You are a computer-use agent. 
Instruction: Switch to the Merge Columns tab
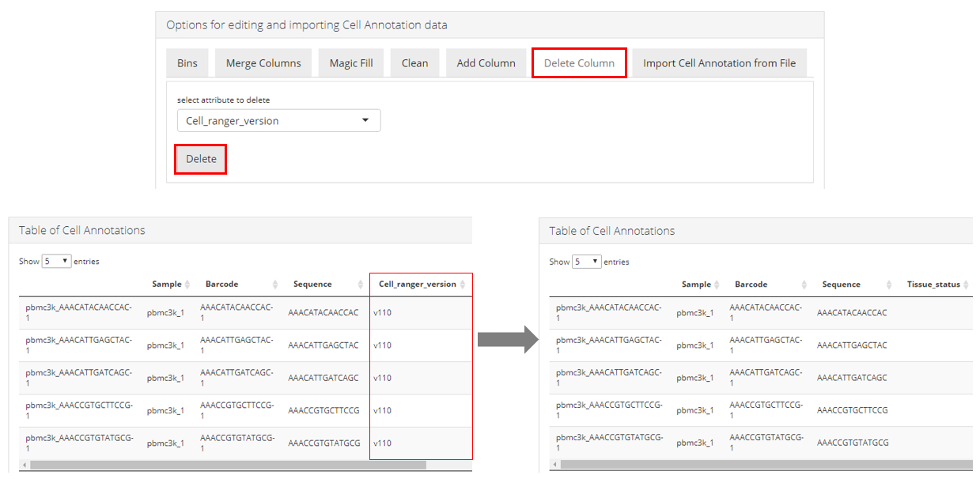pos(263,63)
